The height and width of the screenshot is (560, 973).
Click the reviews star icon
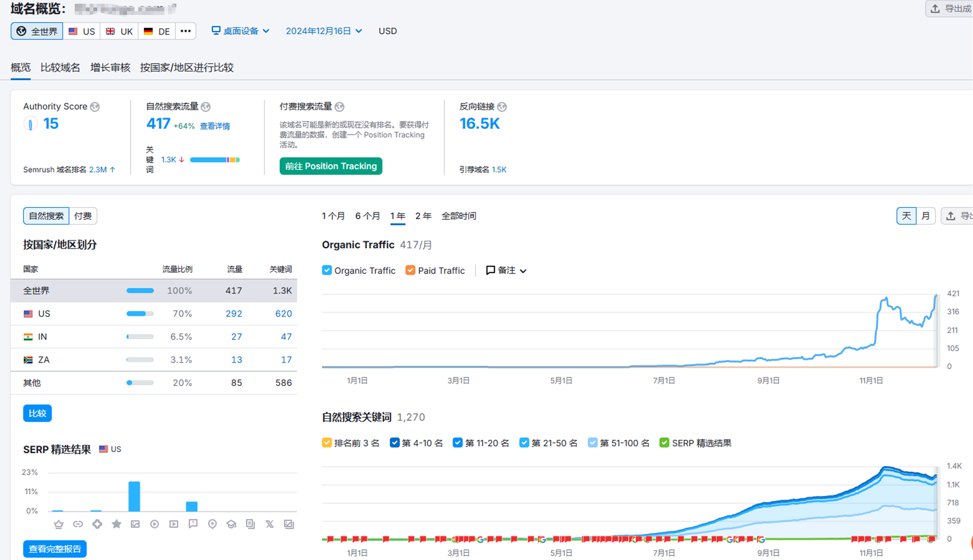(x=116, y=524)
